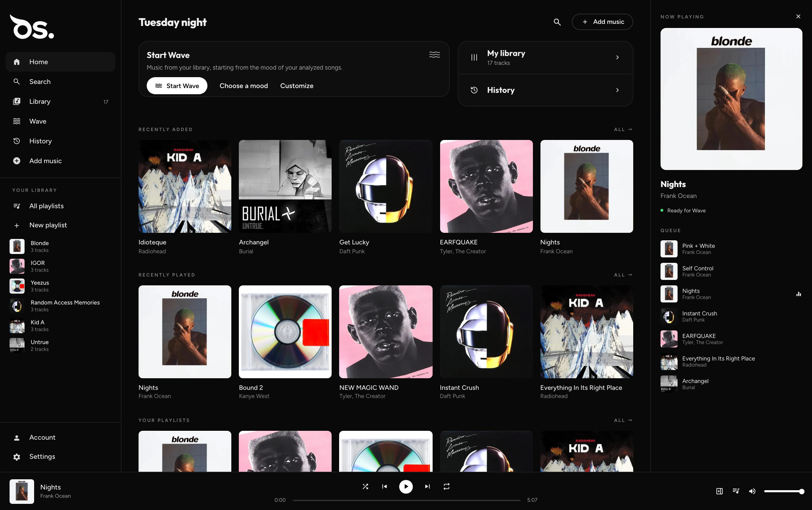
Task: Select Instant Crush in the queue
Action: pyautogui.click(x=731, y=316)
